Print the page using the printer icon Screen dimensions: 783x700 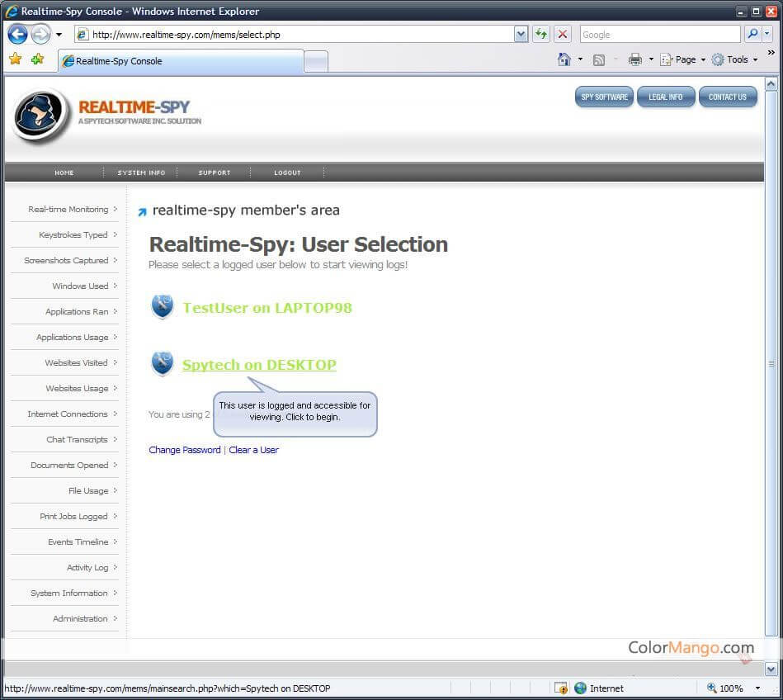(635, 59)
